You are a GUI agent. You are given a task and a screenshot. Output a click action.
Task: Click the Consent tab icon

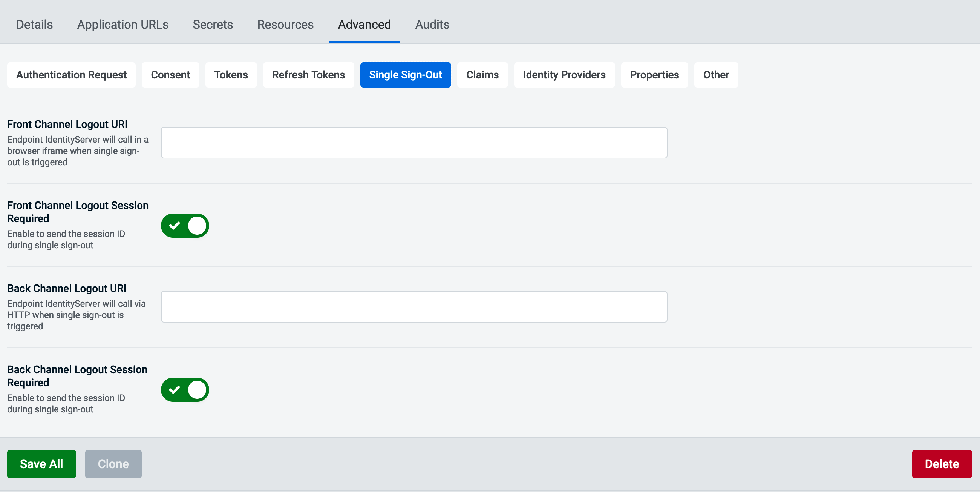[x=170, y=75]
